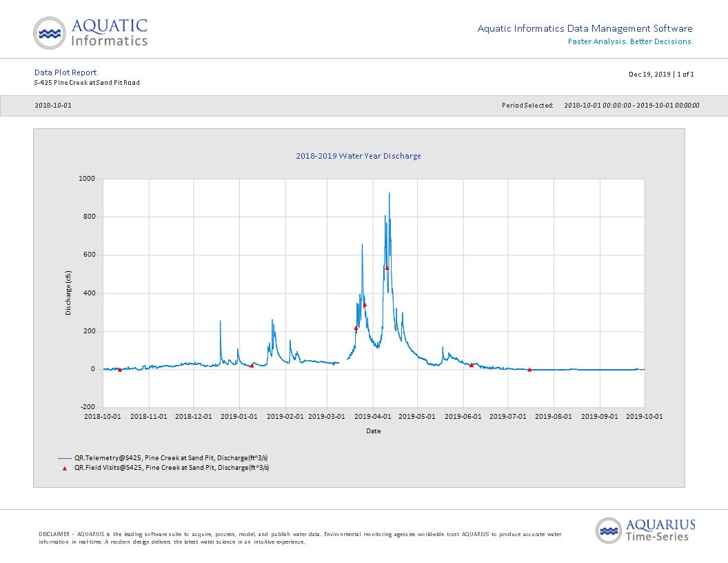
Task: Click 'S-425 Pine Creek at Sand Pit Road' subtitle
Action: coord(87,83)
